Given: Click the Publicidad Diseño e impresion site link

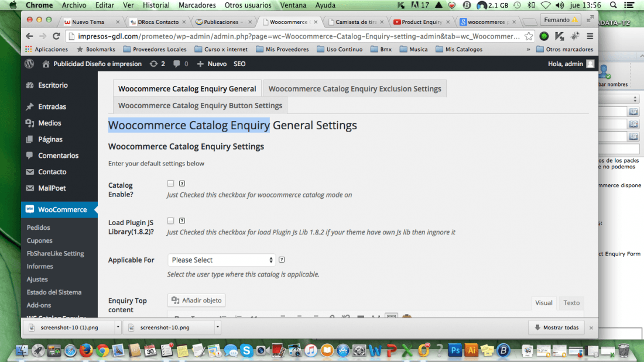Looking at the screenshot, I should (92, 64).
